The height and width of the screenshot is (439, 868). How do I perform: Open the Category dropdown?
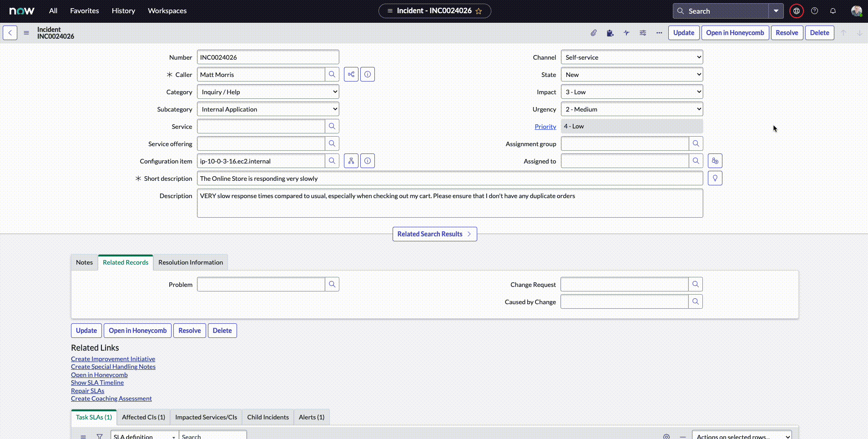(x=268, y=92)
